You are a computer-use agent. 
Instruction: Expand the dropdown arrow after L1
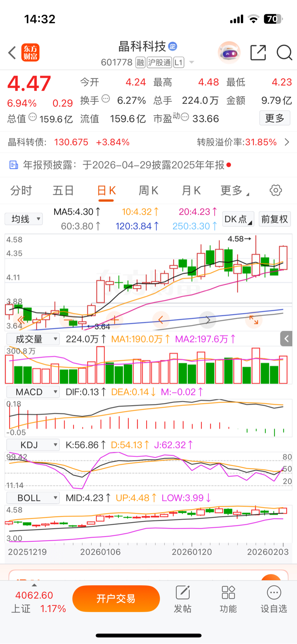[191, 62]
